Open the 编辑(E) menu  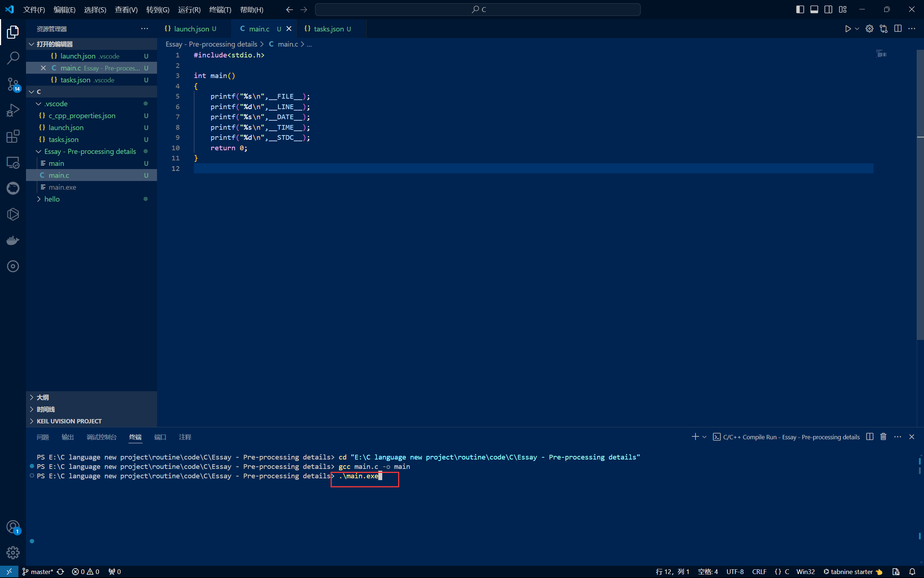pyautogui.click(x=64, y=9)
